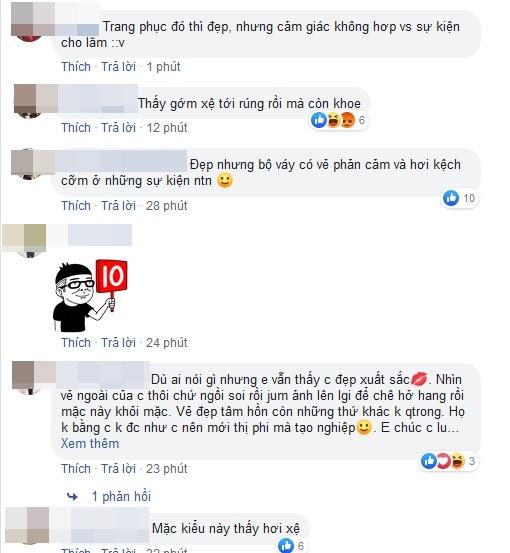This screenshot has width=510, height=553.
Task: Open the '28 phút' timestamp link
Action: point(166,206)
